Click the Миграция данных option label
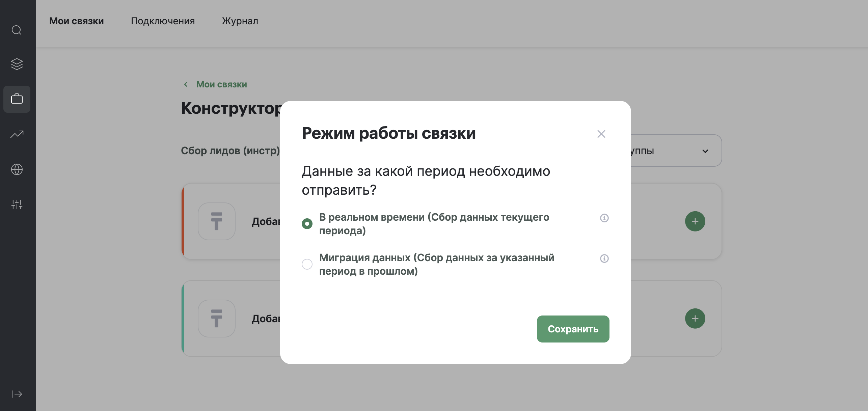The height and width of the screenshot is (411, 868). point(437,264)
